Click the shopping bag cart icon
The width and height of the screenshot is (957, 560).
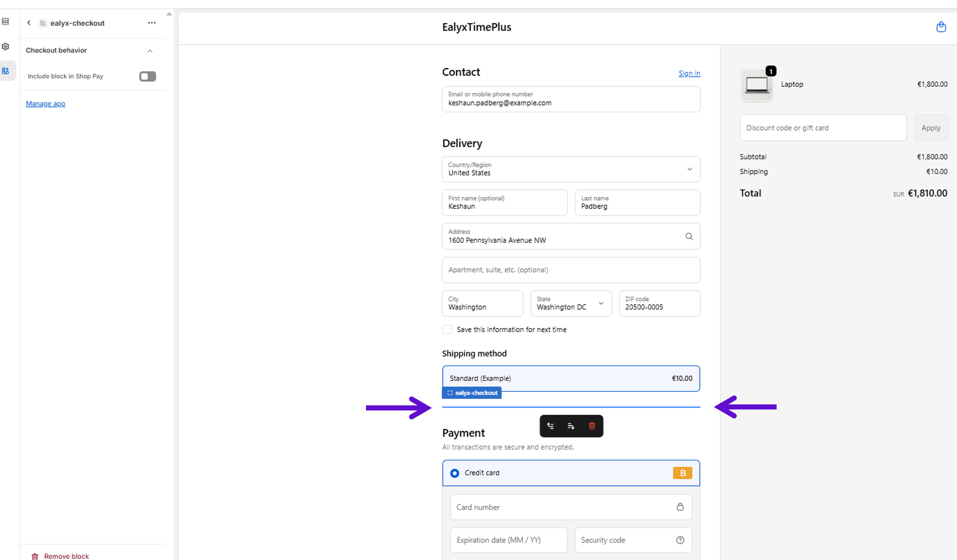(x=941, y=27)
